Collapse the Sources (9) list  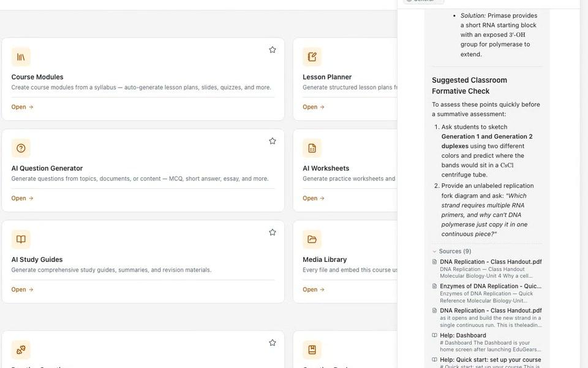[x=451, y=251]
